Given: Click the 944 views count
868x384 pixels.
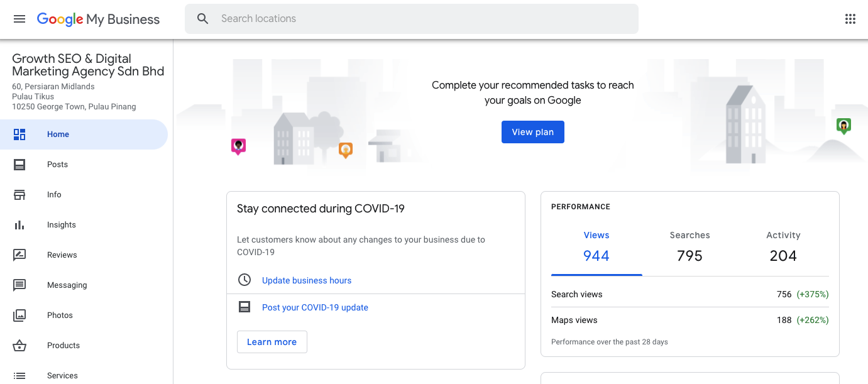Looking at the screenshot, I should (596, 256).
